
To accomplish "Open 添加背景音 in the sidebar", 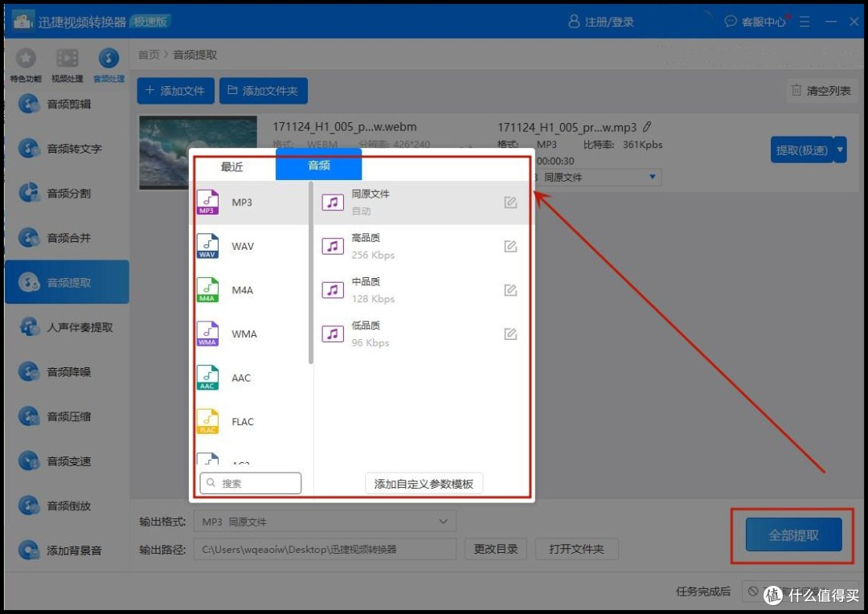I will point(67,551).
